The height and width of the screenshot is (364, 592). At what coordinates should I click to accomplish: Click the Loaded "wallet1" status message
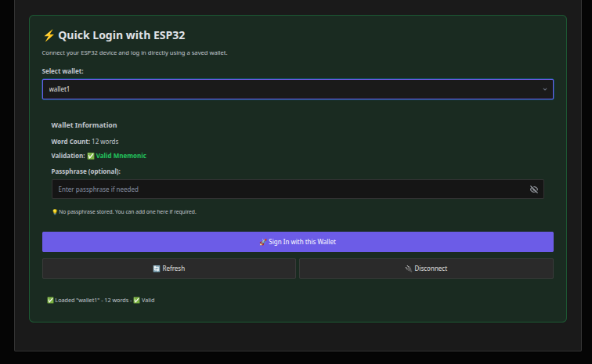pyautogui.click(x=100, y=300)
